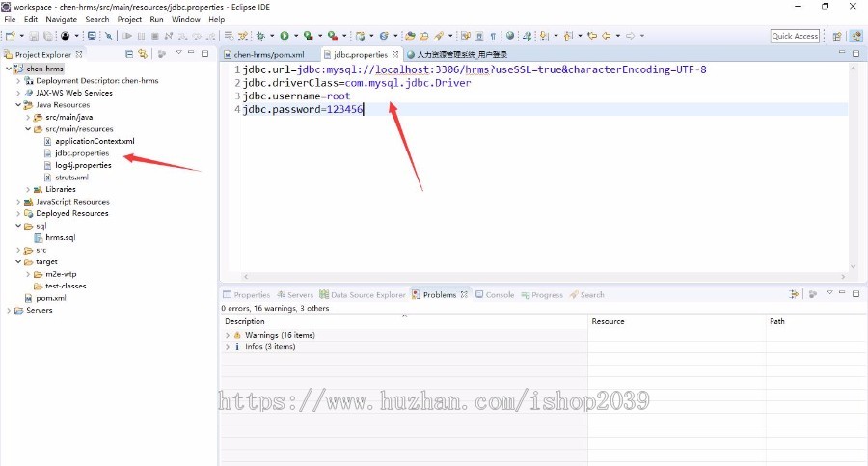Open the File menu
Image resolution: width=868 pixels, height=466 pixels.
pyautogui.click(x=10, y=19)
